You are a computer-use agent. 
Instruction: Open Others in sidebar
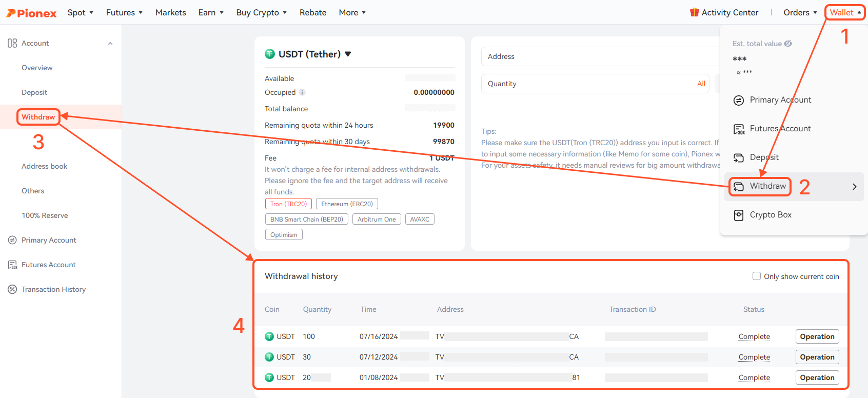33,191
